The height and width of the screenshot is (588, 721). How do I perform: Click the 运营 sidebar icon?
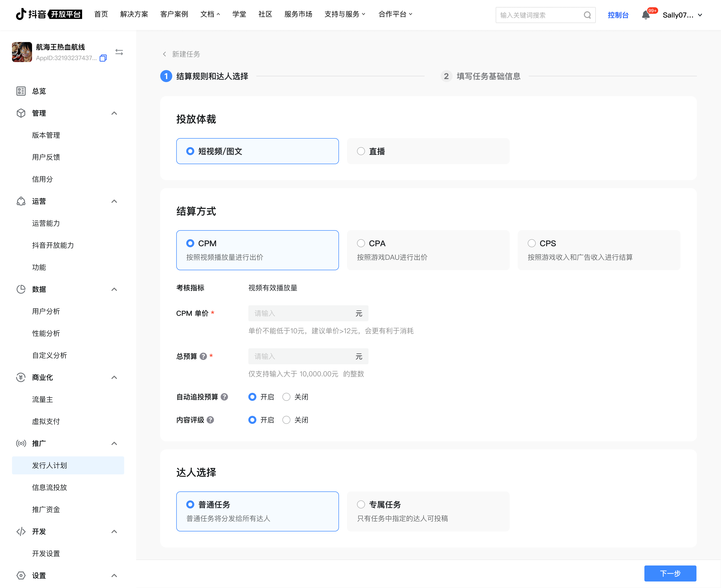[x=21, y=201]
